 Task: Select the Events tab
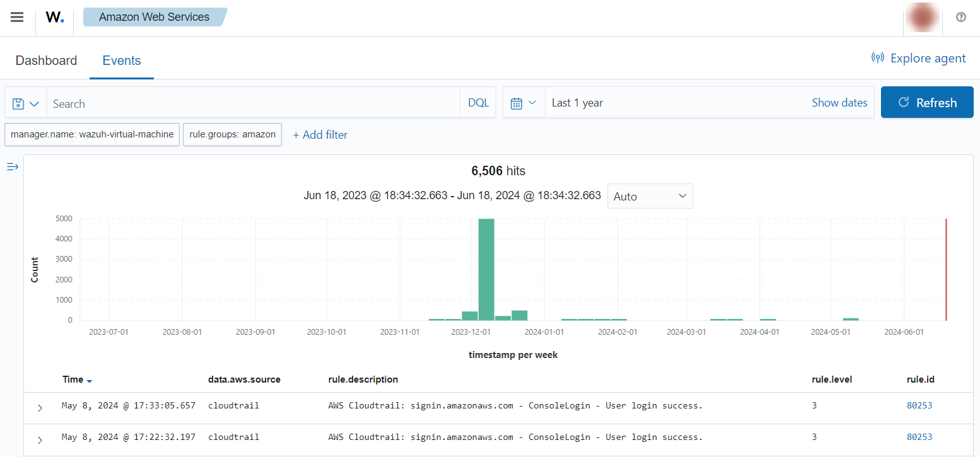pyautogui.click(x=122, y=61)
